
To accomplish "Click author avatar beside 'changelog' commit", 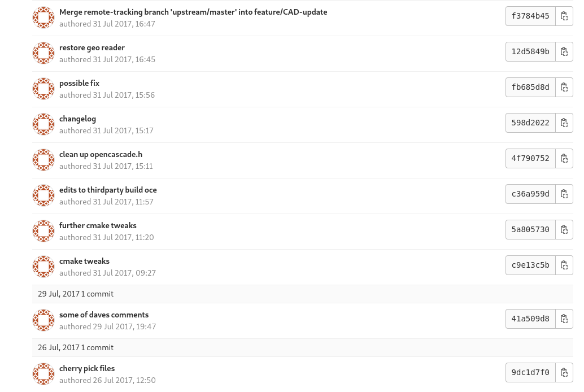I will pos(43,124).
